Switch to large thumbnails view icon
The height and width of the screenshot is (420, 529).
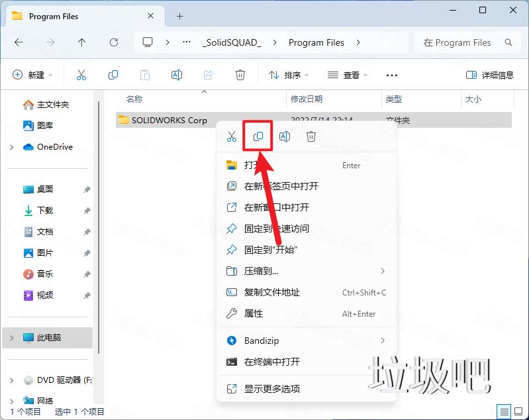click(518, 411)
